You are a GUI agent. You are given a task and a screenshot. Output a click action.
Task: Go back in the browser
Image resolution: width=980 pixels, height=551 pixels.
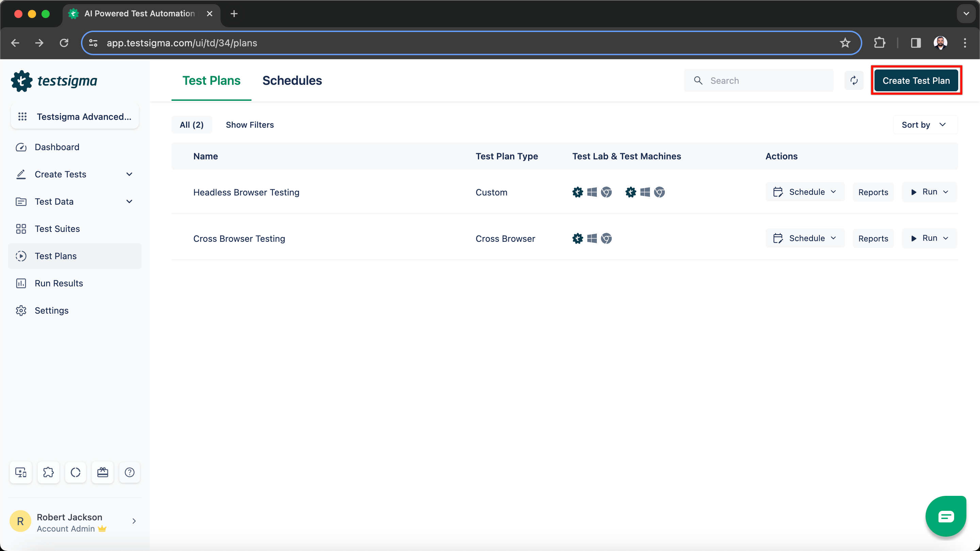(15, 43)
